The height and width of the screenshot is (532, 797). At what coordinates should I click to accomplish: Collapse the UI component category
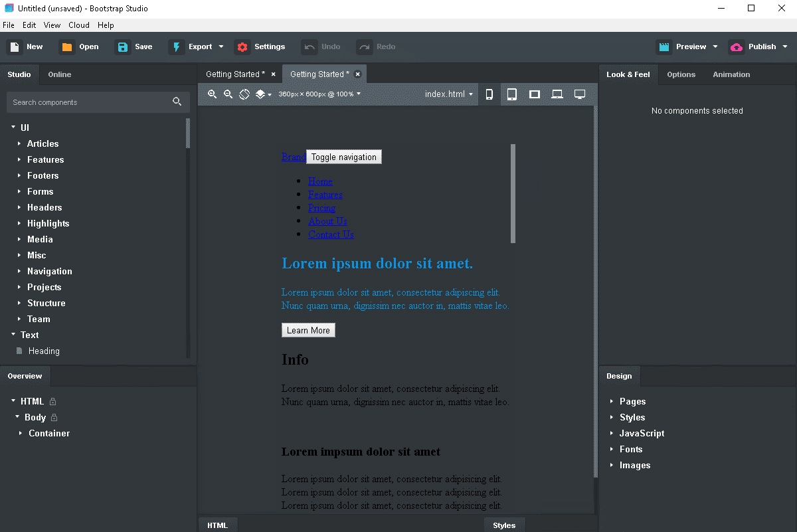click(13, 128)
